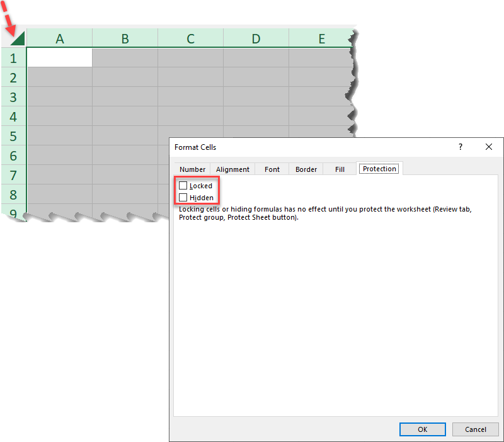Click the Help question mark button
This screenshot has width=504, height=442.
coord(461,147)
